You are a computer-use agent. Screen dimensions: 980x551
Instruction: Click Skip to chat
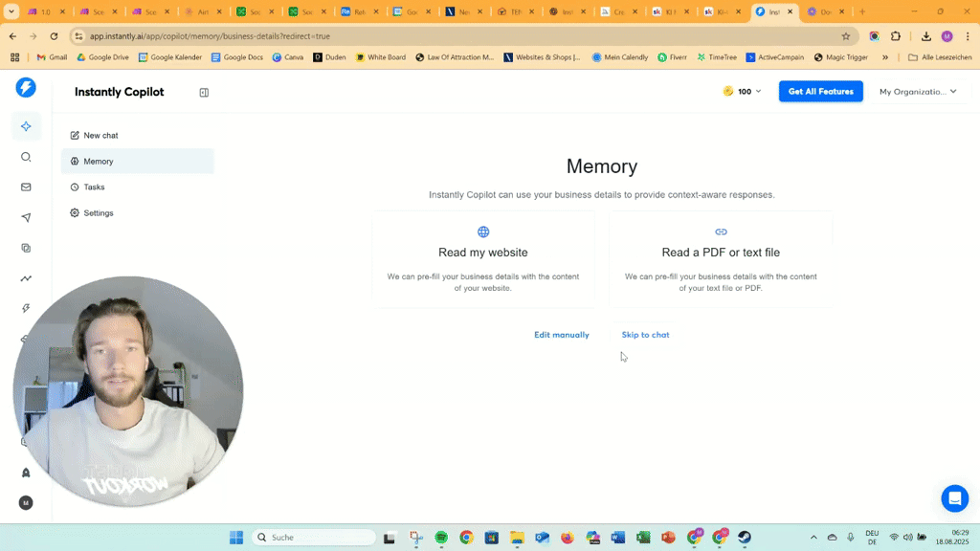[645, 335]
